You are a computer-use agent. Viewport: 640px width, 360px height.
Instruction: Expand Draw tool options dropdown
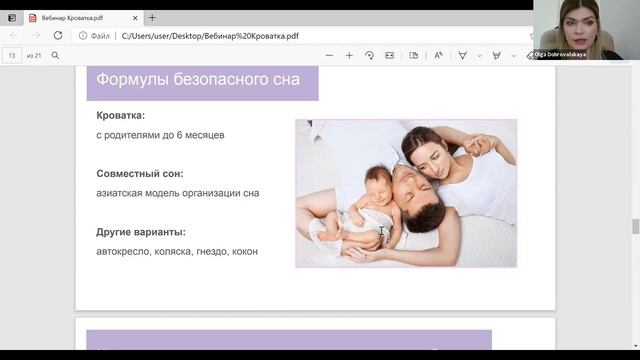480,56
